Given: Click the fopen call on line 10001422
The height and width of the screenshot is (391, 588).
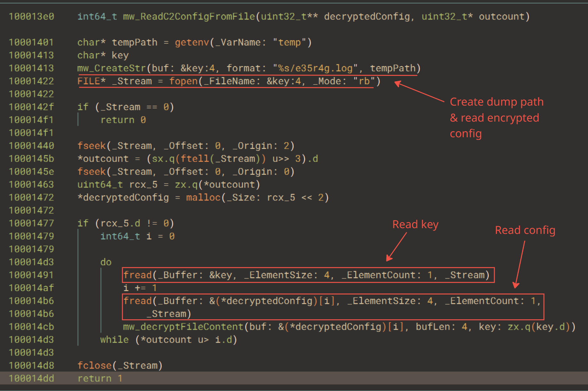Looking at the screenshot, I should pos(183,81).
